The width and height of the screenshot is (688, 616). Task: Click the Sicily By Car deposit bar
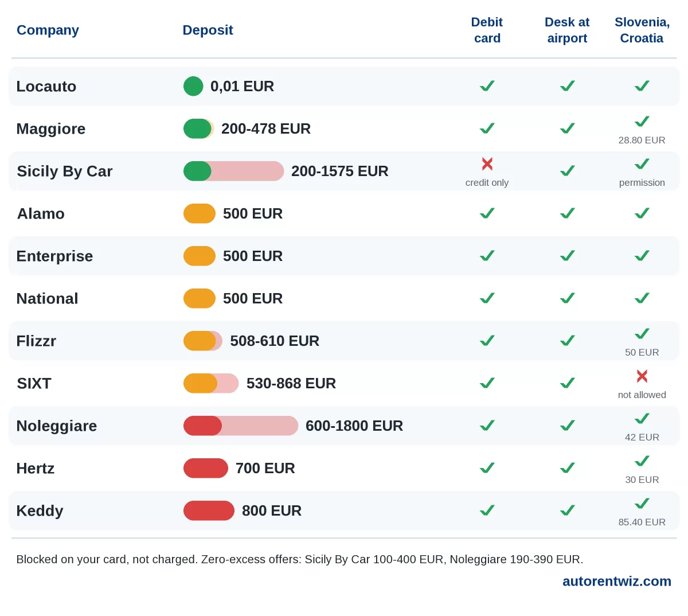(233, 171)
